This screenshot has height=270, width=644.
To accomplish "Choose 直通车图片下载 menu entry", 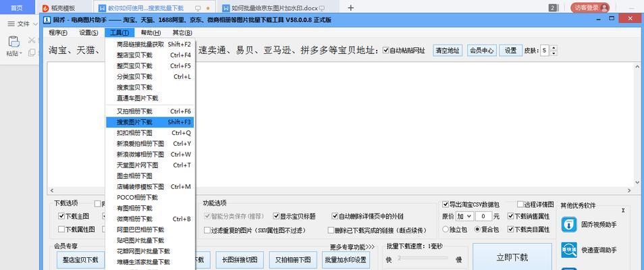I will click(x=151, y=99).
